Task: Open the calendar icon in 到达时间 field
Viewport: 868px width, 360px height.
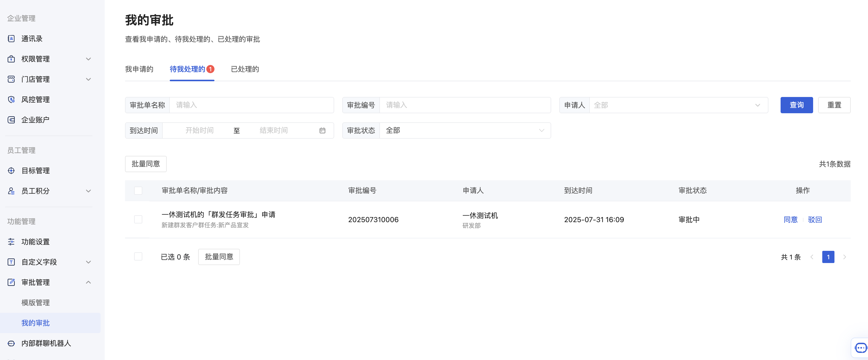Action: click(x=322, y=130)
